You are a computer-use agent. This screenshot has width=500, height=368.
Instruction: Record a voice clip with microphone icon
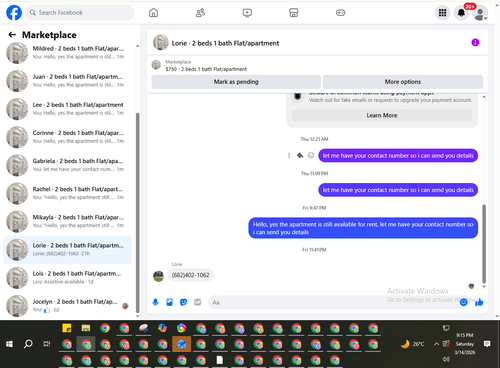click(155, 302)
